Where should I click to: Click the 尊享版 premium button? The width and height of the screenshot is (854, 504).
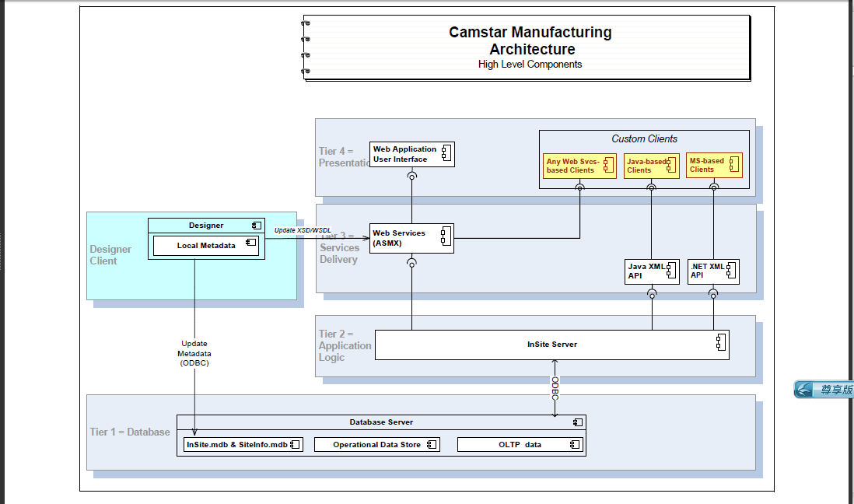pos(824,390)
